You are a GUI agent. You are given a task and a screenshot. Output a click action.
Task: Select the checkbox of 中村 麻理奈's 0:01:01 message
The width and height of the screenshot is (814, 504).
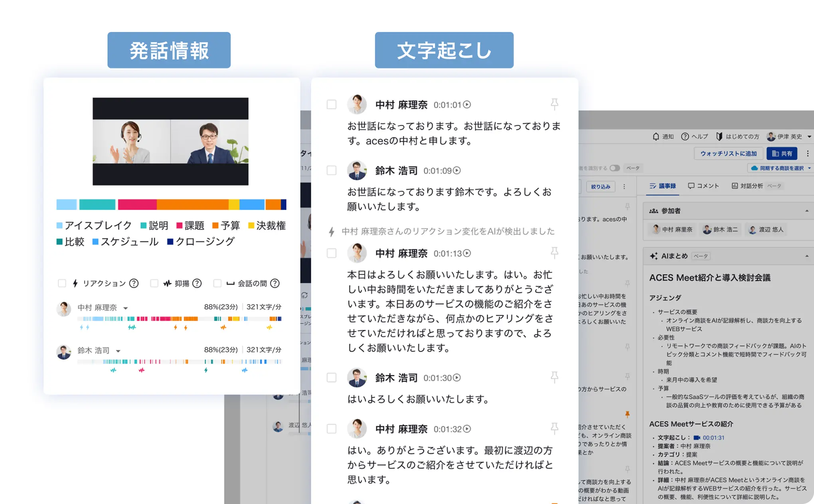click(x=331, y=105)
